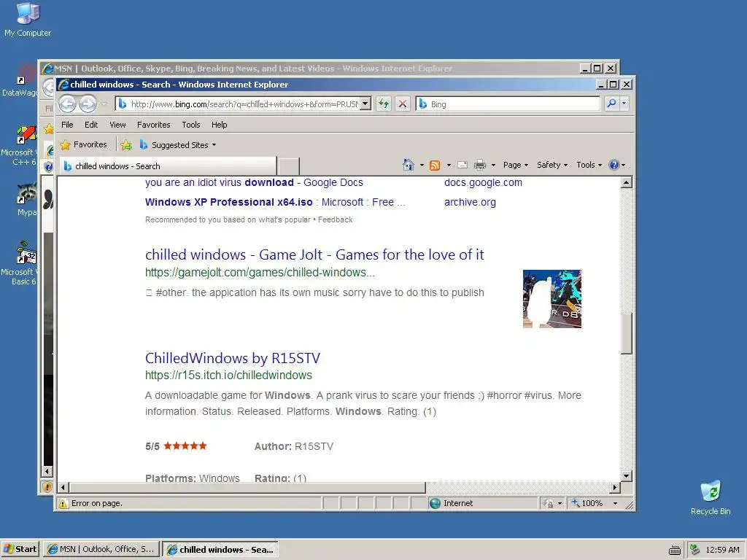Click the docs.google.com link
The width and height of the screenshot is (747, 560).
[483, 182]
